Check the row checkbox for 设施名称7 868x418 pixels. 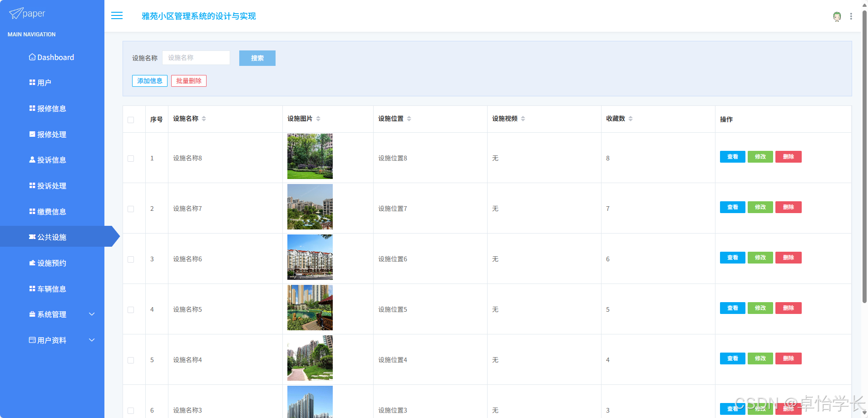[131, 209]
